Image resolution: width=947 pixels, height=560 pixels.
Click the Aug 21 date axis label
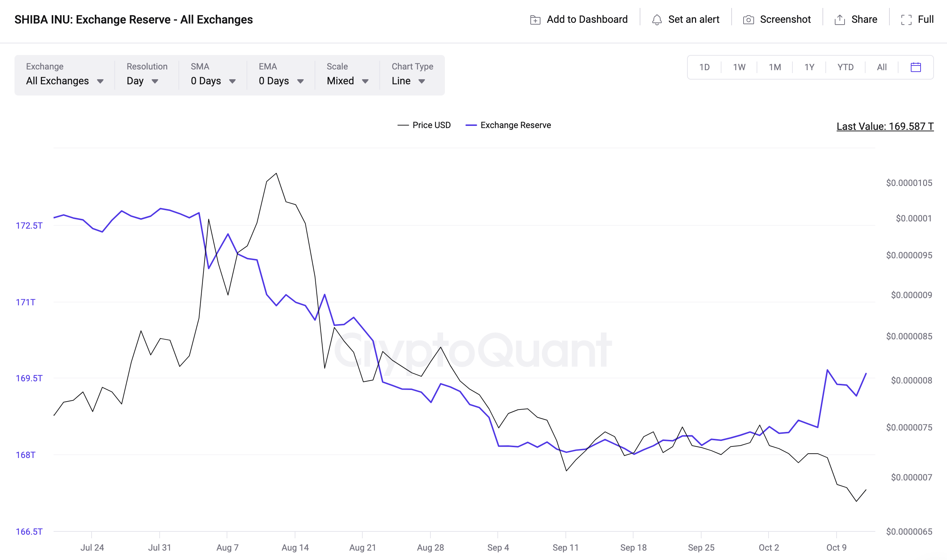[362, 548]
